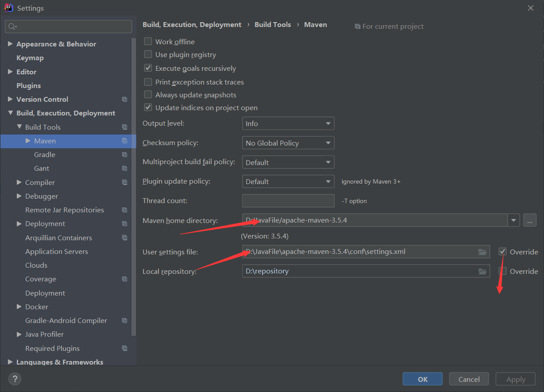Click the "..." browse button for Maven home directory
544x392 pixels.
tap(529, 220)
